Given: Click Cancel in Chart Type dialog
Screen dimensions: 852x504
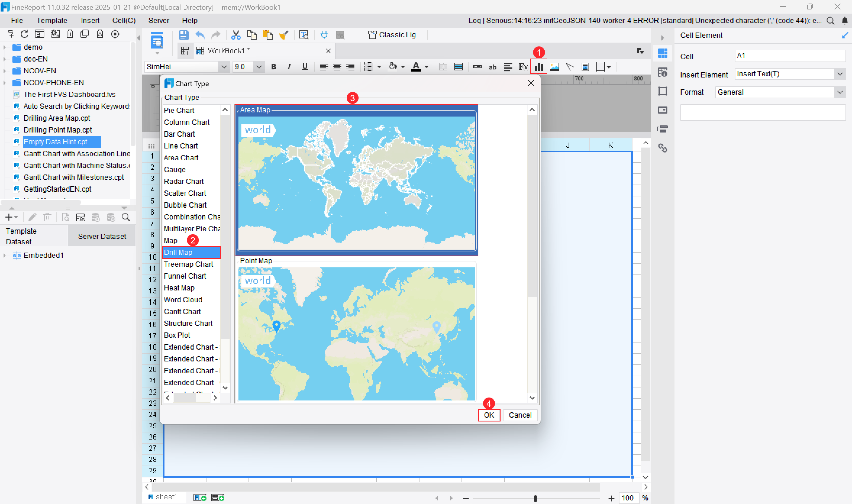Looking at the screenshot, I should 520,415.
